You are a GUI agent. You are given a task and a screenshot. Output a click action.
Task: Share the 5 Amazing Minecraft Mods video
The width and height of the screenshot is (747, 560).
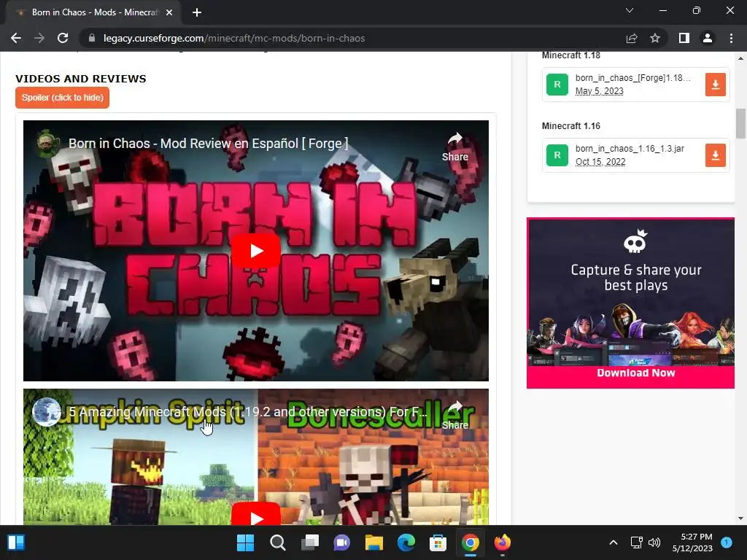455,415
